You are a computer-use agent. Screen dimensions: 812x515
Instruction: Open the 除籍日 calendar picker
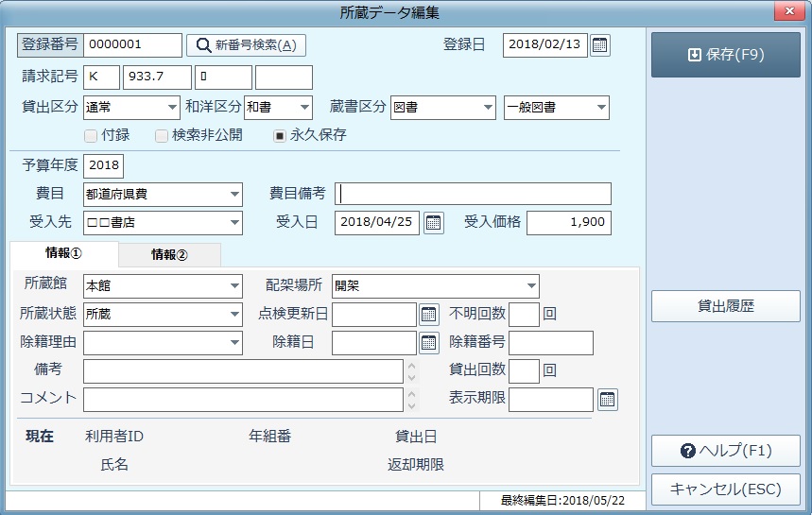(x=428, y=343)
